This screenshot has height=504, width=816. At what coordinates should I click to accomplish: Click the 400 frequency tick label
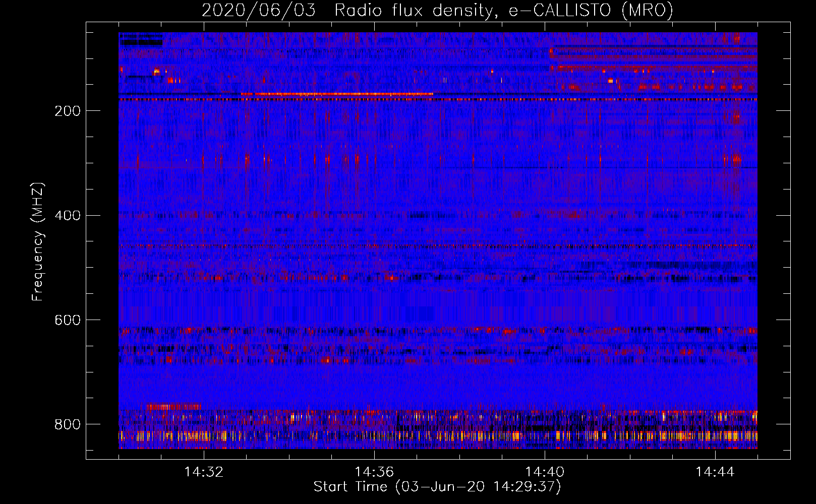68,216
